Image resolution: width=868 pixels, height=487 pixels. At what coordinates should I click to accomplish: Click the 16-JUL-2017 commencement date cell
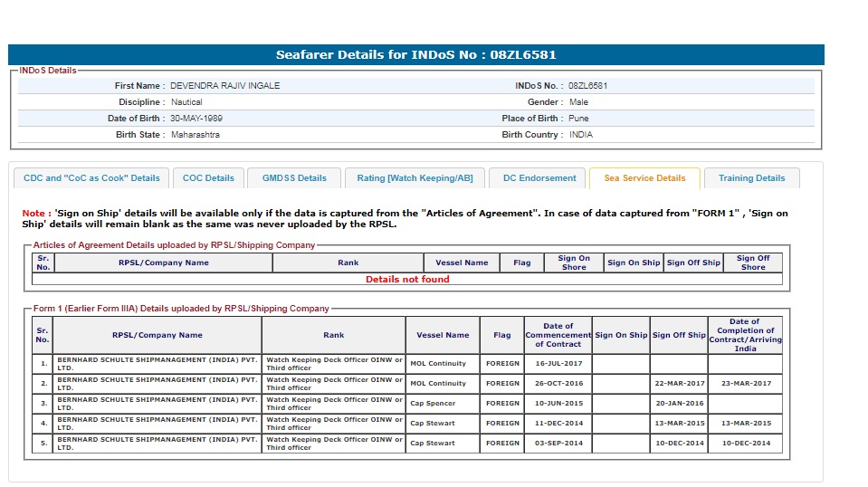[558, 364]
